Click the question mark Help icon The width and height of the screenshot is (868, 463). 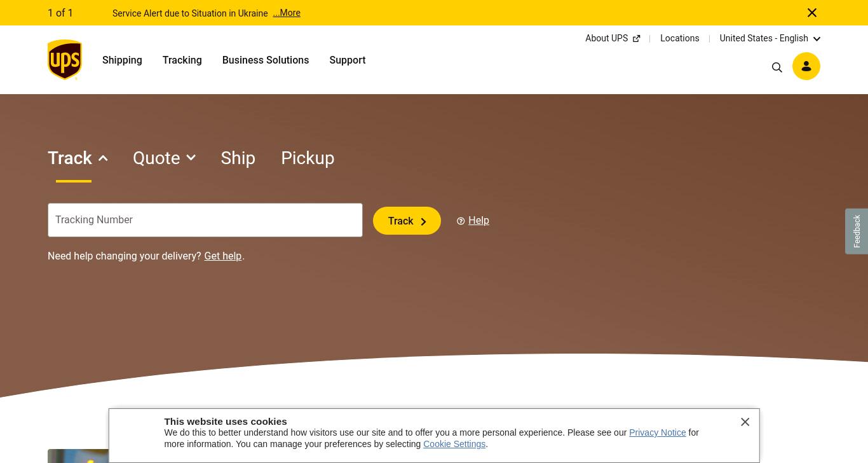click(461, 221)
